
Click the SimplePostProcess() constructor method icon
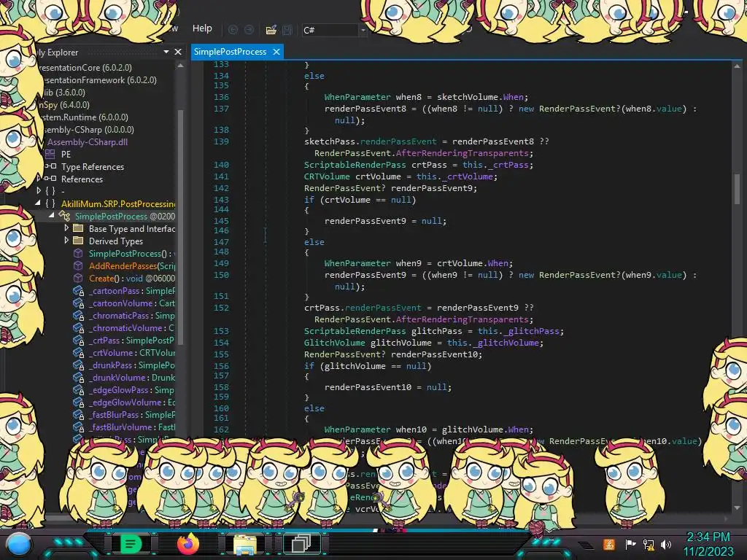(x=78, y=253)
